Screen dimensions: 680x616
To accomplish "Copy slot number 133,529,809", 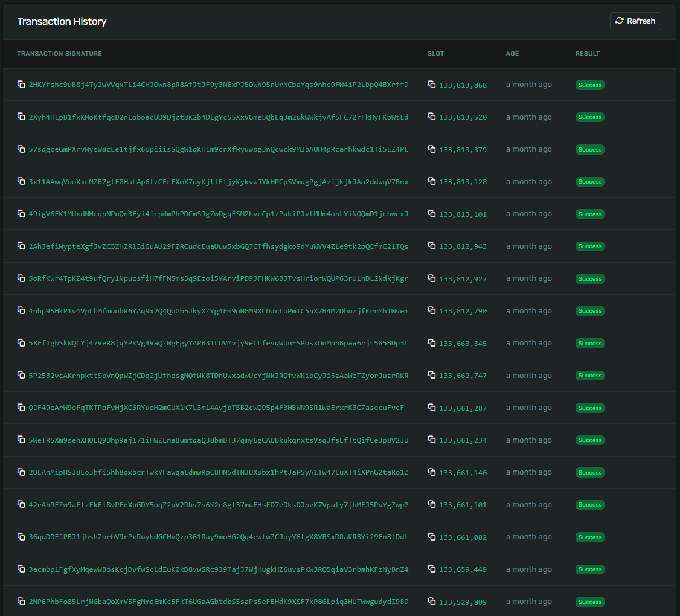I will click(432, 602).
